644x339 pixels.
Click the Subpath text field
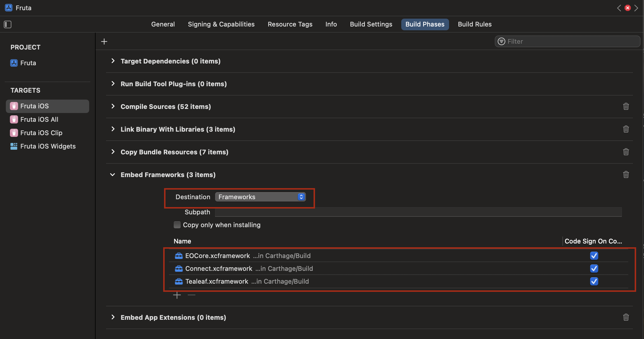click(418, 212)
